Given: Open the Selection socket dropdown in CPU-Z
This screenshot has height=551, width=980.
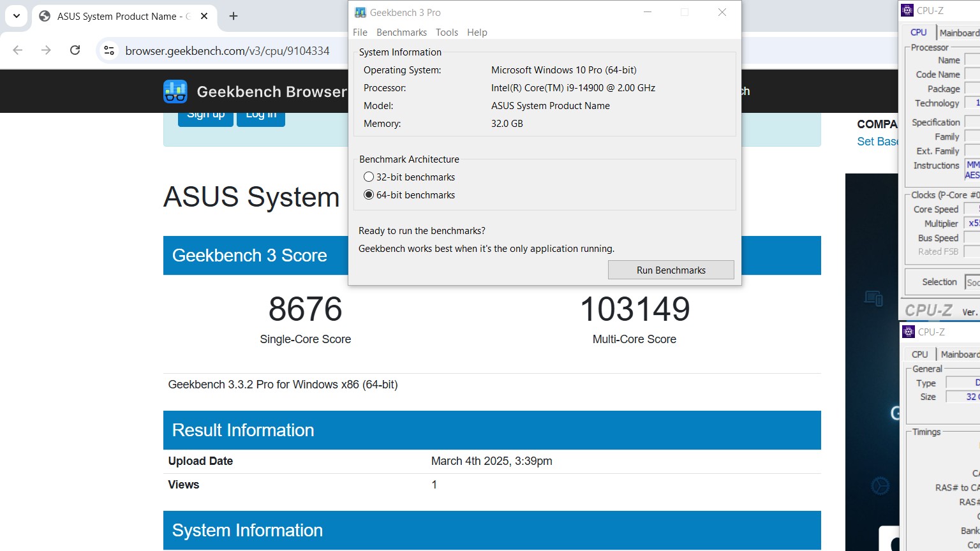Looking at the screenshot, I should 972,282.
